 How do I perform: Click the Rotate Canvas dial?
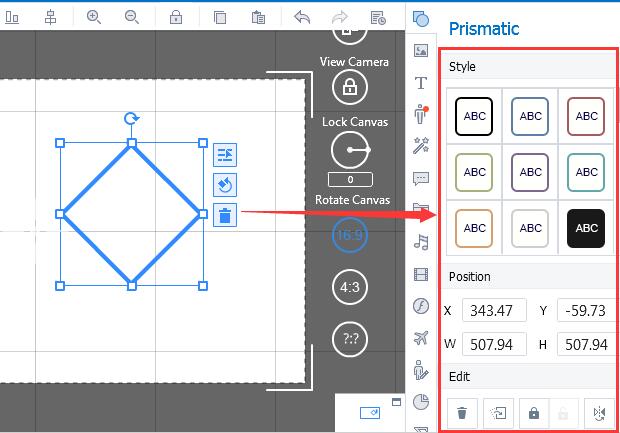[350, 150]
